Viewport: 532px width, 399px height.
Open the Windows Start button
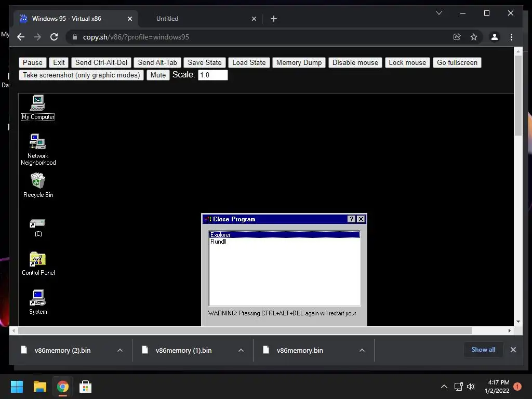pyautogui.click(x=17, y=387)
